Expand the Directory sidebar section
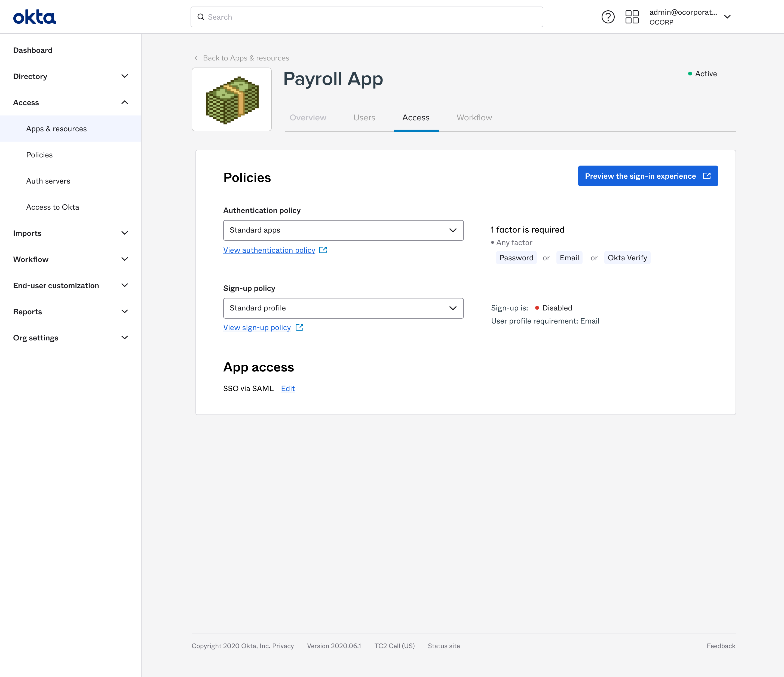The width and height of the screenshot is (784, 677). (124, 77)
